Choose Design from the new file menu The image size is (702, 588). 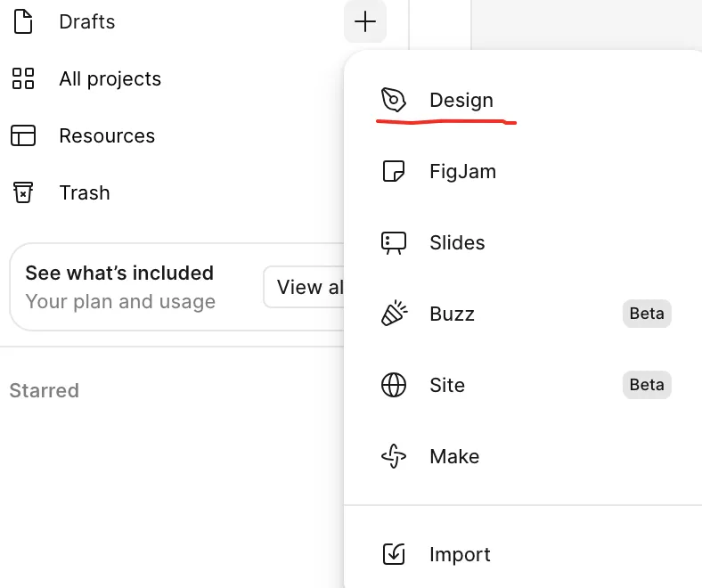point(461,100)
